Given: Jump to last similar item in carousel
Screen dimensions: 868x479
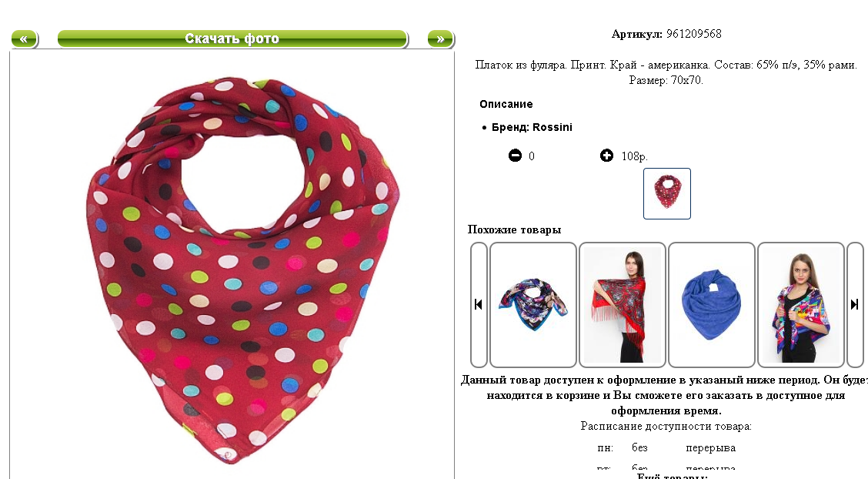Looking at the screenshot, I should tap(855, 304).
